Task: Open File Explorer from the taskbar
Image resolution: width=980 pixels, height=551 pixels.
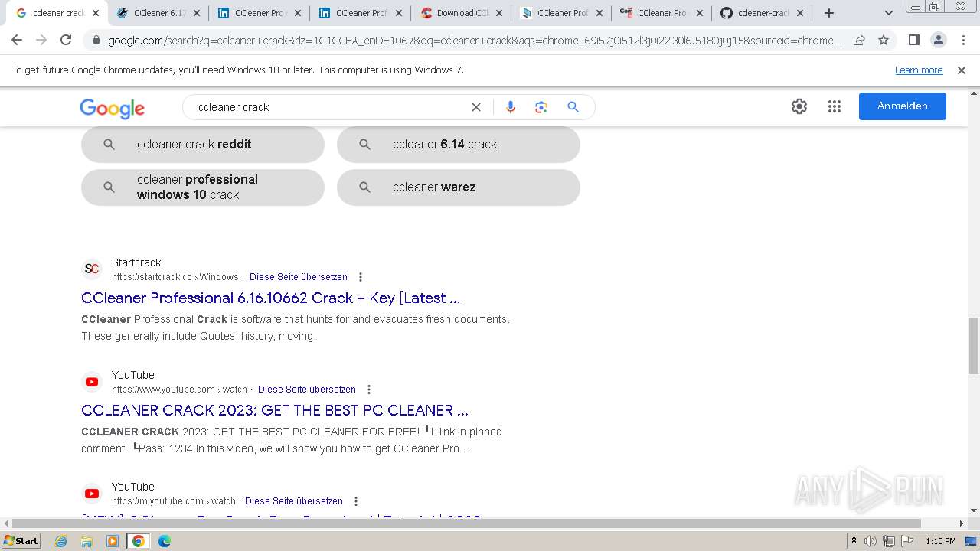Action: pyautogui.click(x=87, y=541)
